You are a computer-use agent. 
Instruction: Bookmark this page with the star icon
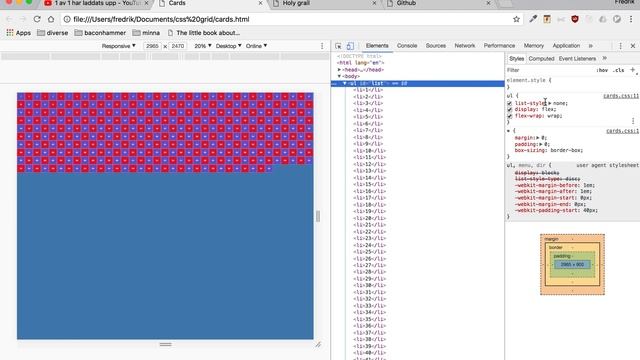(516, 19)
